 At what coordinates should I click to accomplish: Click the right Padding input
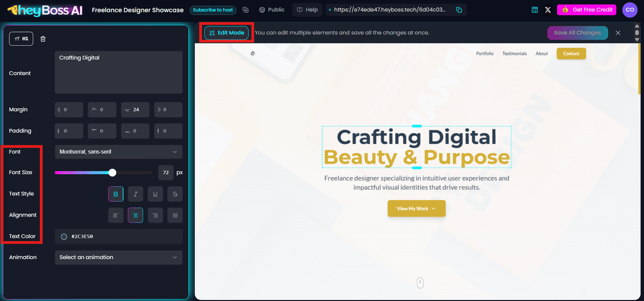point(169,131)
